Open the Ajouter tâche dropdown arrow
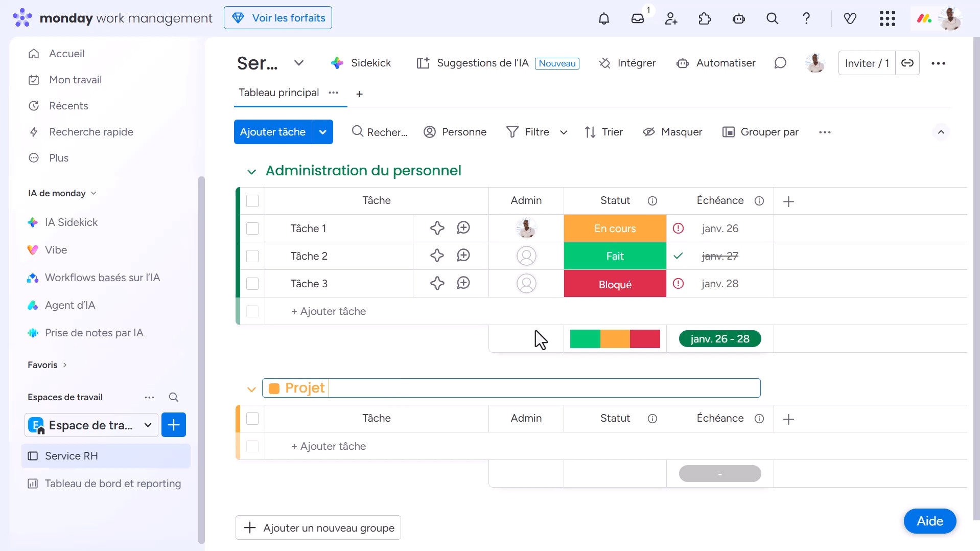Viewport: 980px width, 551px height. 322,132
